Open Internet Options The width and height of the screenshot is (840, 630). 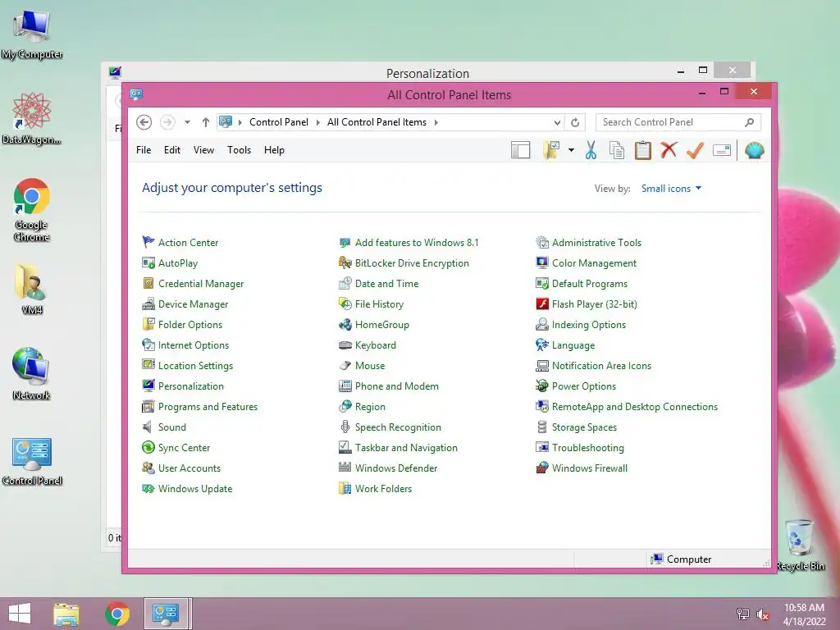(186, 345)
